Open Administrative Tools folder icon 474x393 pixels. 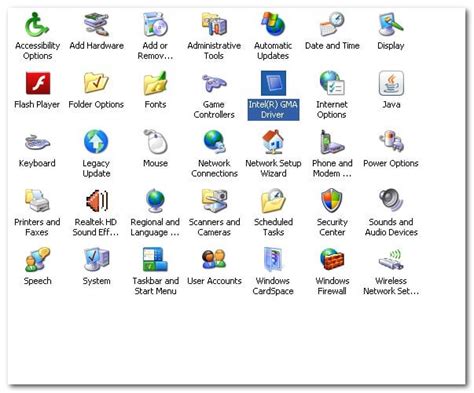click(214, 24)
